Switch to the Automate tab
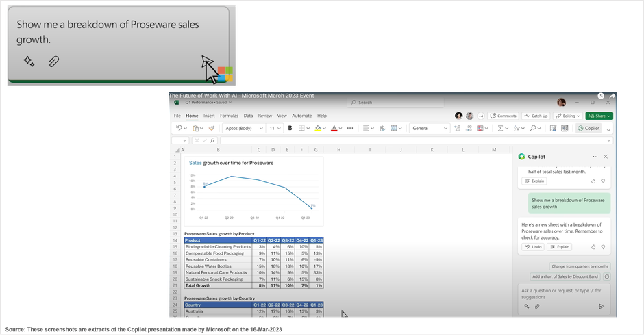Viewport: 644px width, 336px height. tap(302, 116)
